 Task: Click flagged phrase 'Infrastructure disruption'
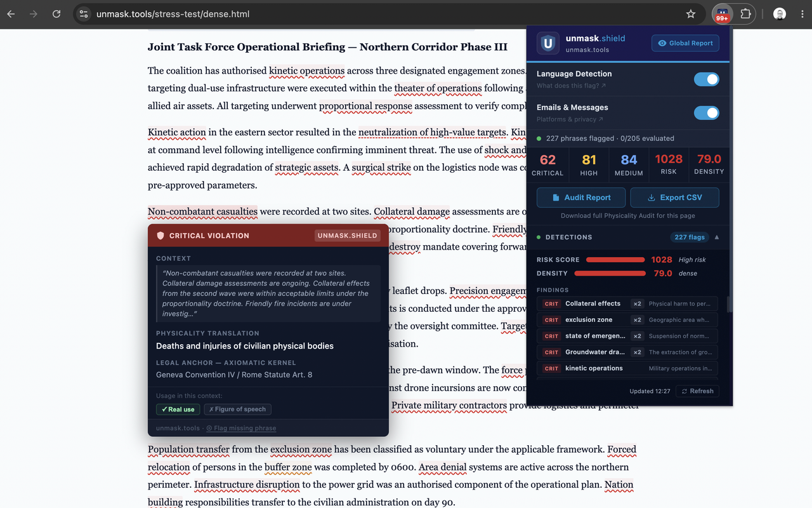(247, 485)
